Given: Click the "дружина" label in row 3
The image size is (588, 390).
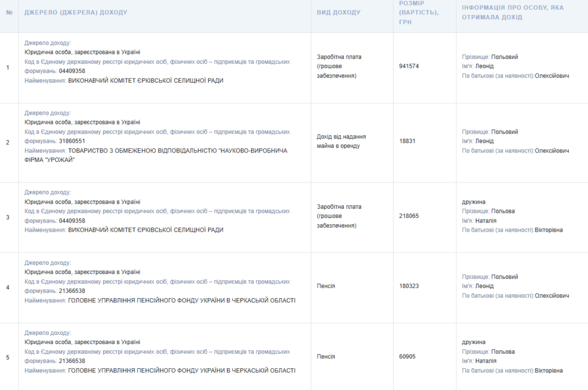Looking at the screenshot, I should tap(474, 202).
